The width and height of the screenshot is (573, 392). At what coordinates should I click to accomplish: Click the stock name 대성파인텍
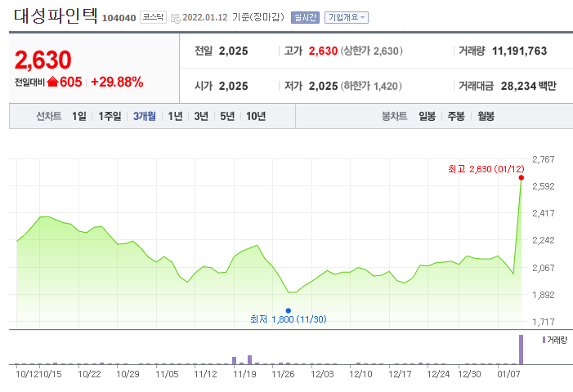(56, 16)
